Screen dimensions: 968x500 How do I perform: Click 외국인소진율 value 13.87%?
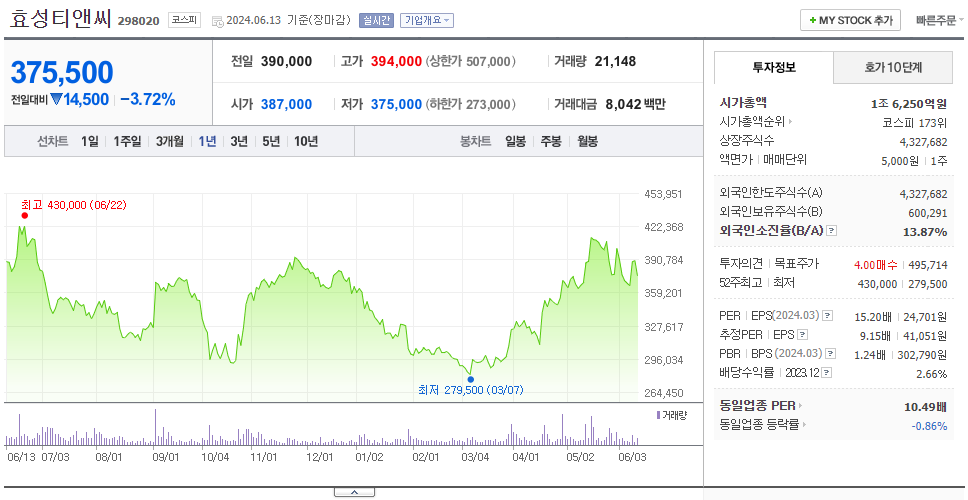(x=926, y=231)
